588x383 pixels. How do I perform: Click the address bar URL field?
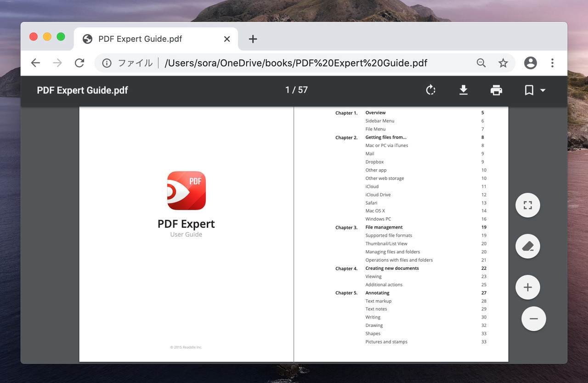(x=296, y=63)
